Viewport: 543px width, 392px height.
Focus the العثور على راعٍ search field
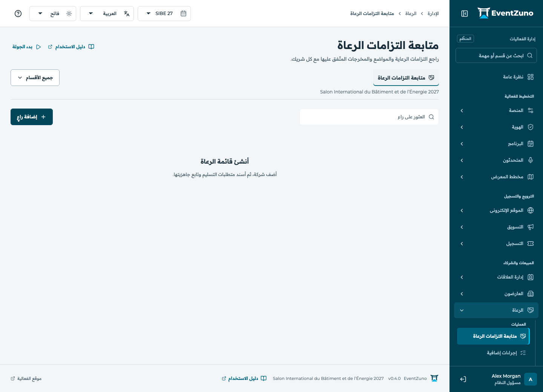pos(369,117)
